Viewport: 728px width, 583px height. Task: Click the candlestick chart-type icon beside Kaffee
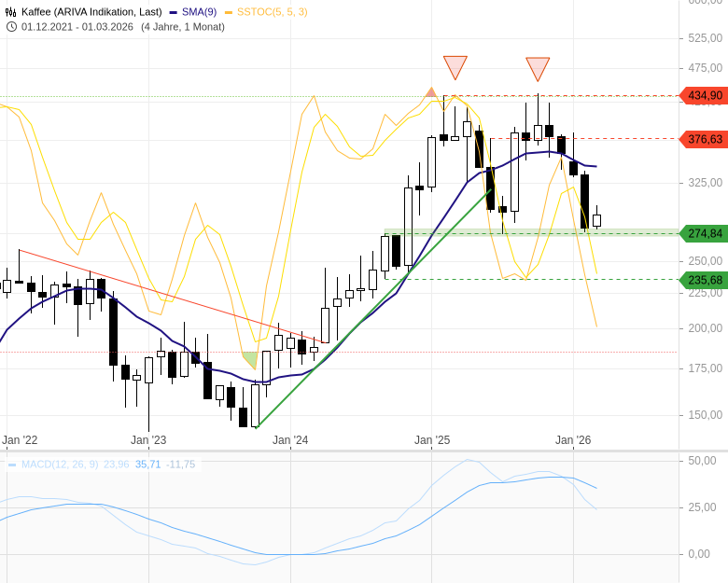(x=11, y=11)
